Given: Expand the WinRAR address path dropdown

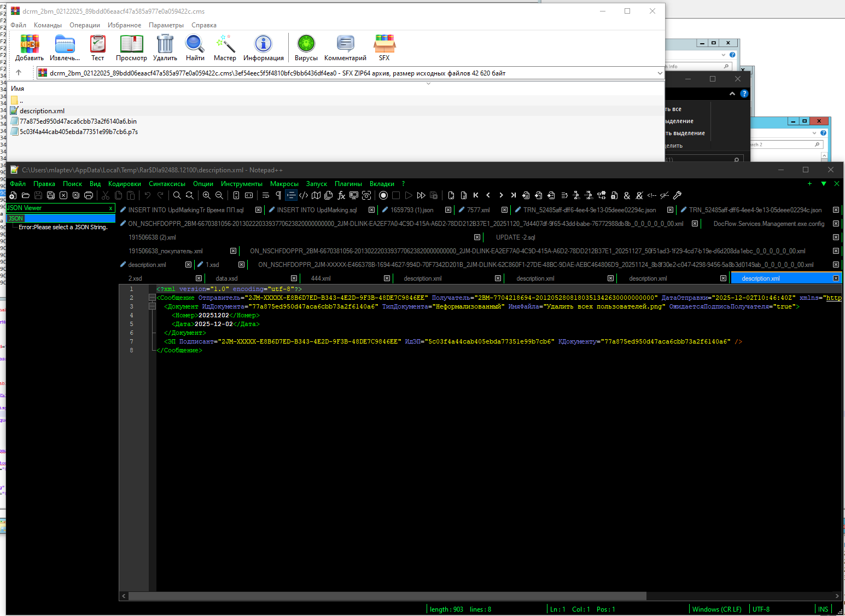Looking at the screenshot, I should (x=660, y=73).
